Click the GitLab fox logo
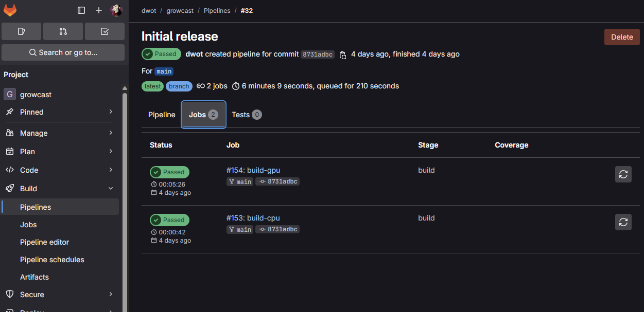Image resolution: width=644 pixels, height=312 pixels. point(10,9)
